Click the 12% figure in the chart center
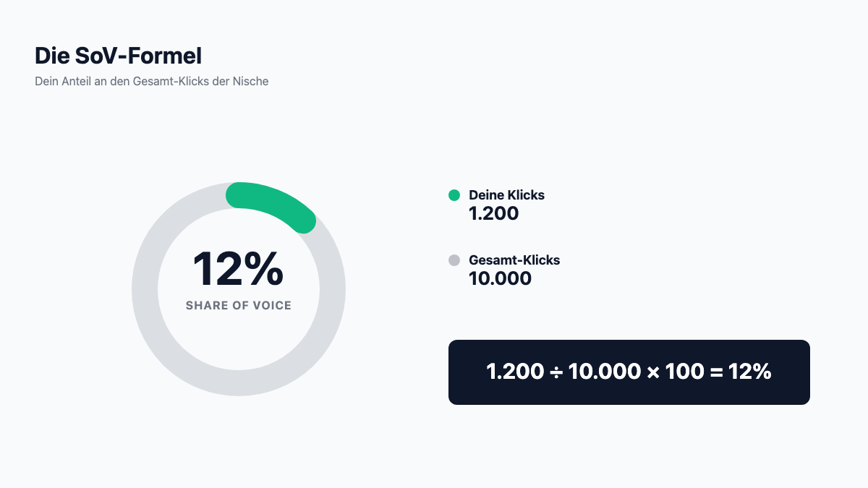This screenshot has width=868, height=488. [238, 269]
